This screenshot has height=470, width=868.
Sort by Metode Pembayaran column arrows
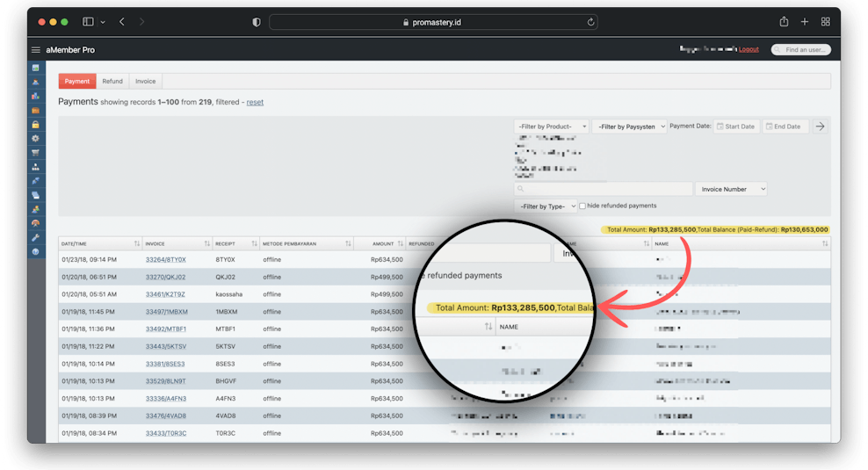(348, 243)
